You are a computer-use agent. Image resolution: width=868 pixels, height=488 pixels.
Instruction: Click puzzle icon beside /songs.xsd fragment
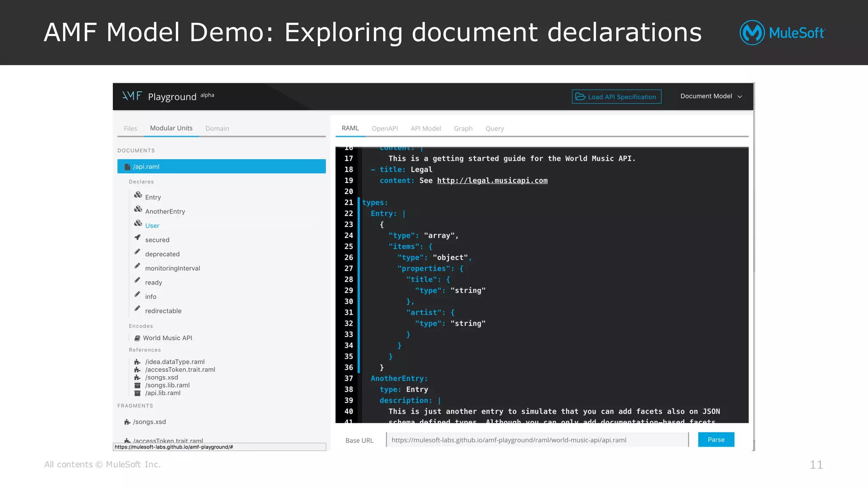tap(127, 422)
